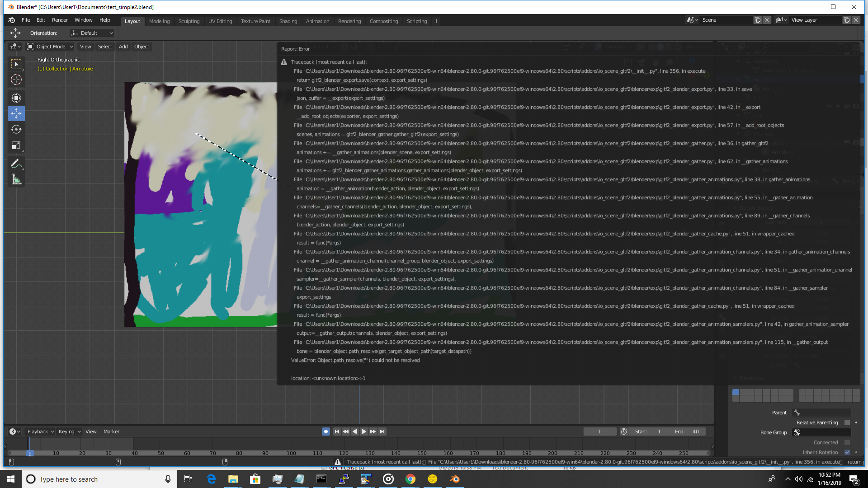The image size is (868, 488).
Task: Select the Scale tool
Action: (x=16, y=145)
